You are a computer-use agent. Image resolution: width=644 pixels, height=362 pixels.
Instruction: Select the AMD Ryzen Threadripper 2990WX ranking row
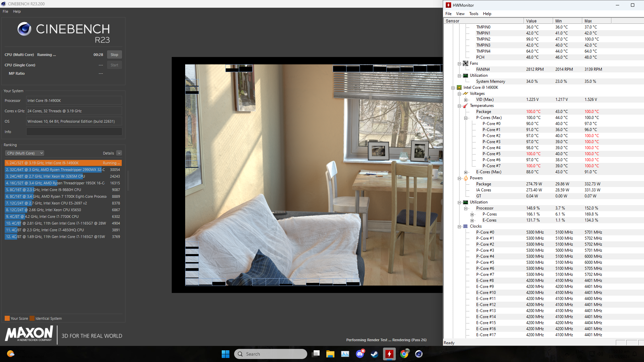click(63, 170)
